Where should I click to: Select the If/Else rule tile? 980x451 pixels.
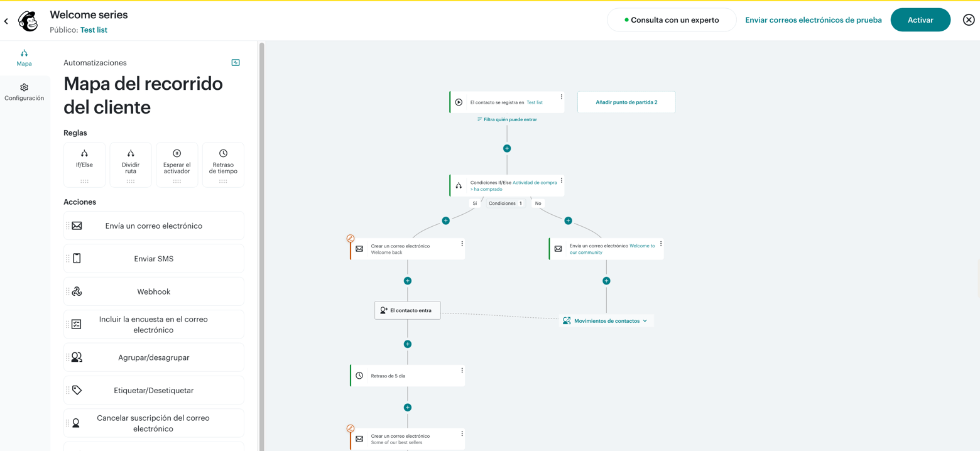click(84, 165)
